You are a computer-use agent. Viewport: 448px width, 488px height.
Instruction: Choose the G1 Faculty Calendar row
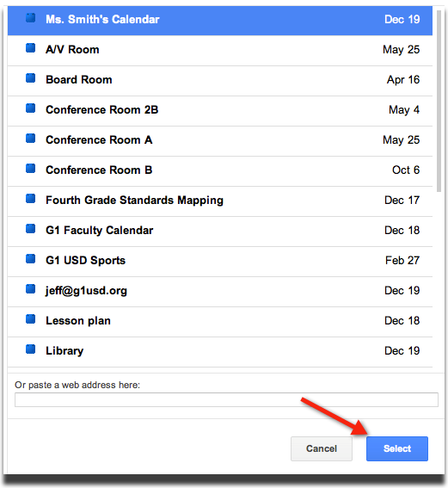pyautogui.click(x=220, y=232)
